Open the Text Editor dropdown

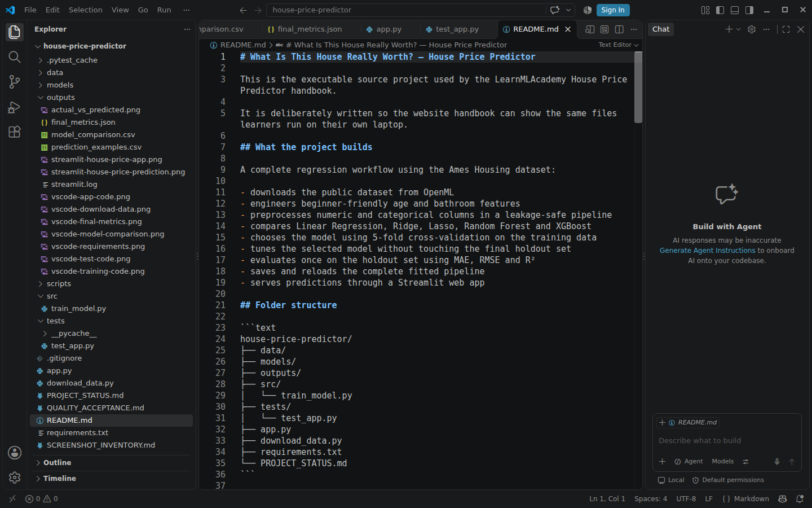point(619,45)
